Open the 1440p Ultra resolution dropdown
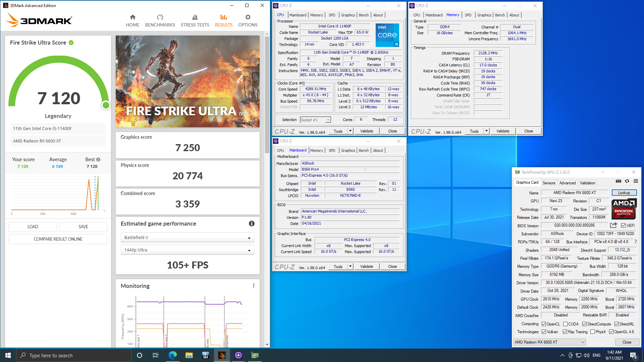644x362 pixels. tap(187, 250)
